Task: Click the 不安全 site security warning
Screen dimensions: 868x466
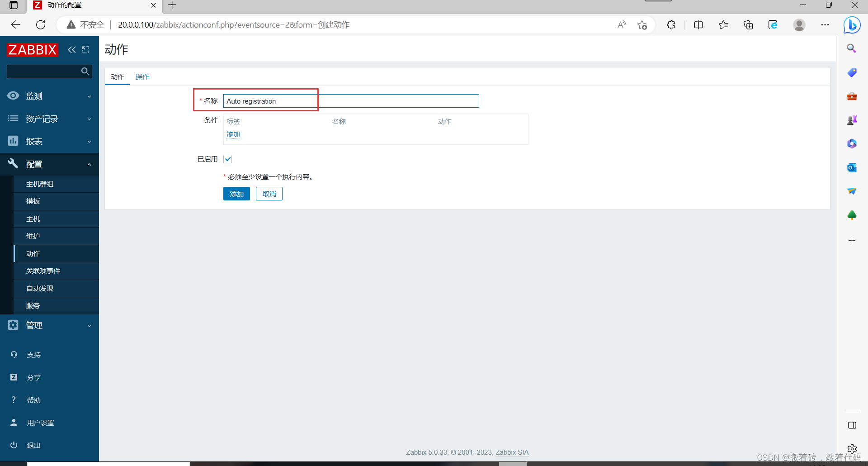Action: click(x=85, y=25)
